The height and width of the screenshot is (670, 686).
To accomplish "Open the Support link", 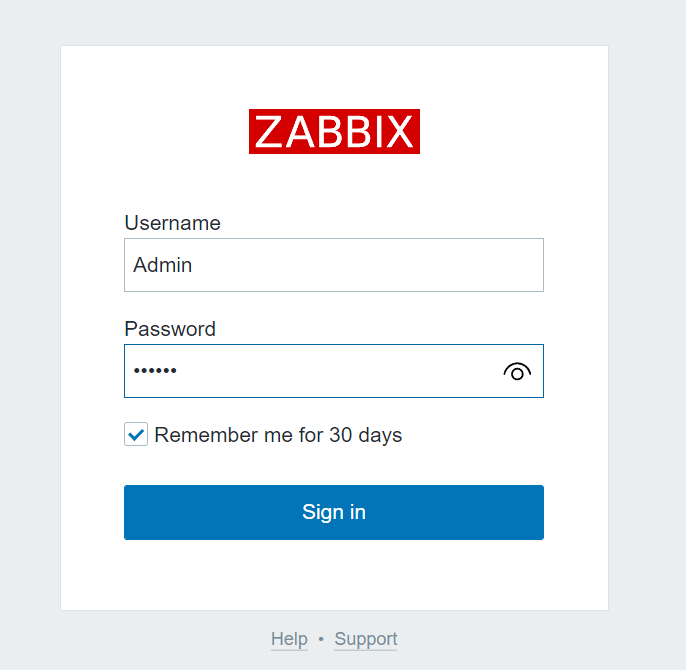I will pos(366,639).
